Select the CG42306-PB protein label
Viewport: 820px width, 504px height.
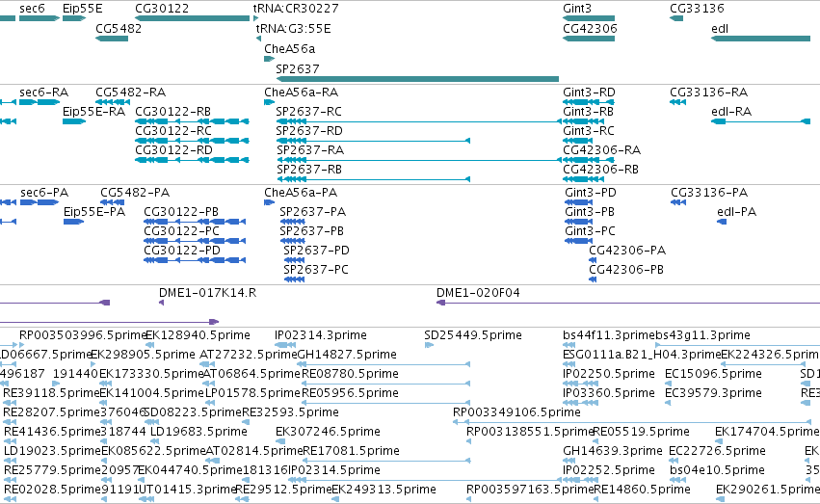(x=626, y=270)
